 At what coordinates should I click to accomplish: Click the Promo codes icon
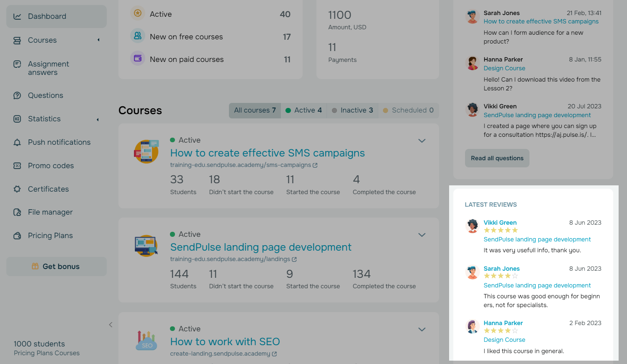[17, 166]
